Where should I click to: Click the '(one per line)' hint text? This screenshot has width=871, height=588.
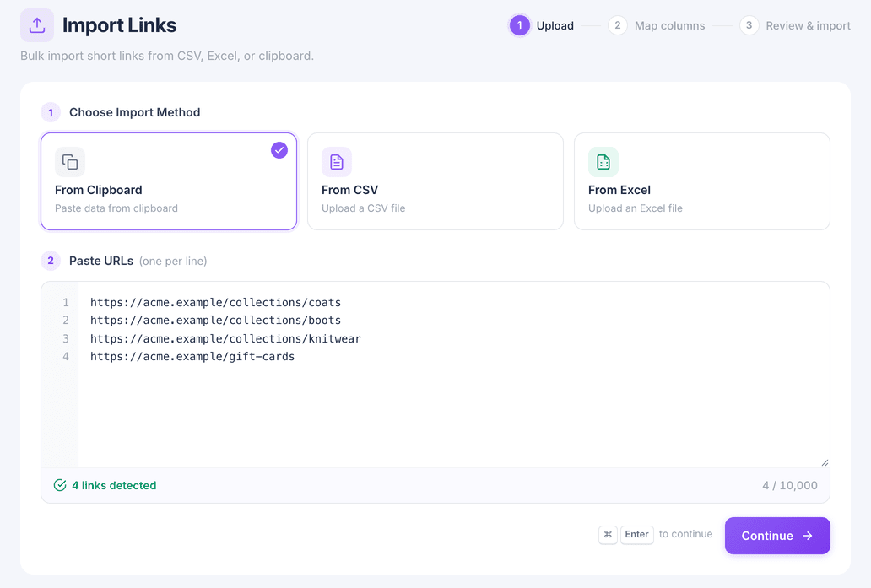point(173,261)
